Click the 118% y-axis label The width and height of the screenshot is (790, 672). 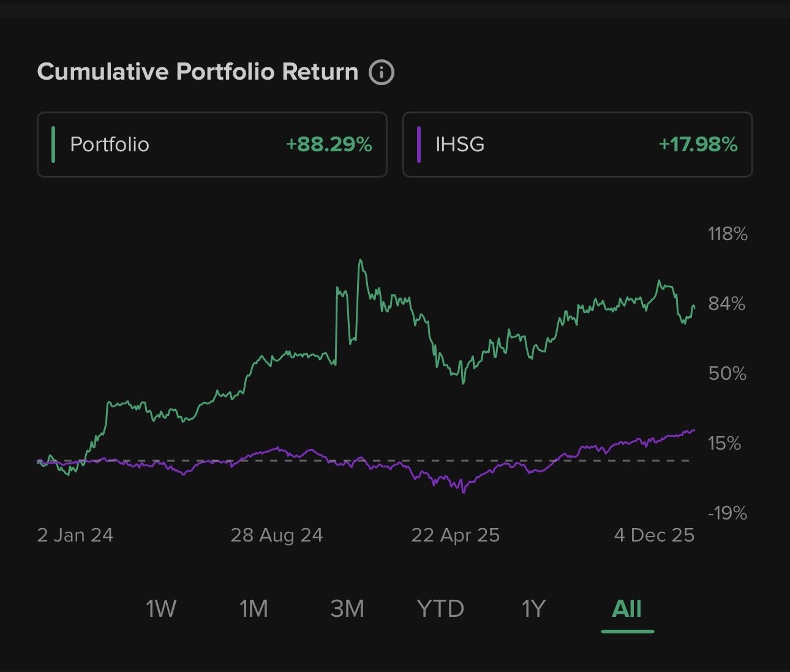[x=728, y=234]
